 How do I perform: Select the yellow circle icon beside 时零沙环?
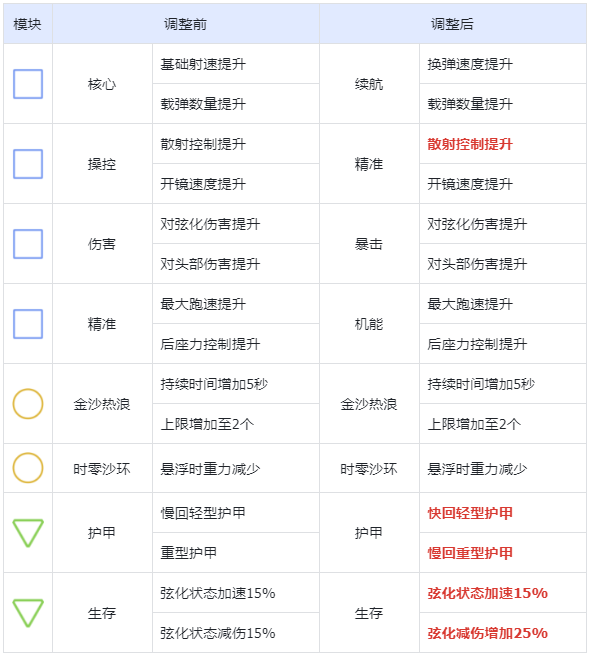[28, 468]
